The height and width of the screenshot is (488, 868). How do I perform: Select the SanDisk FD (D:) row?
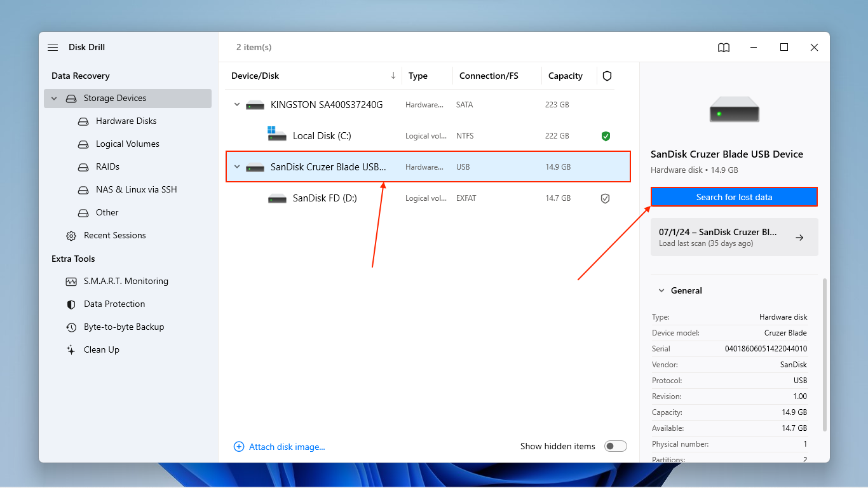428,198
